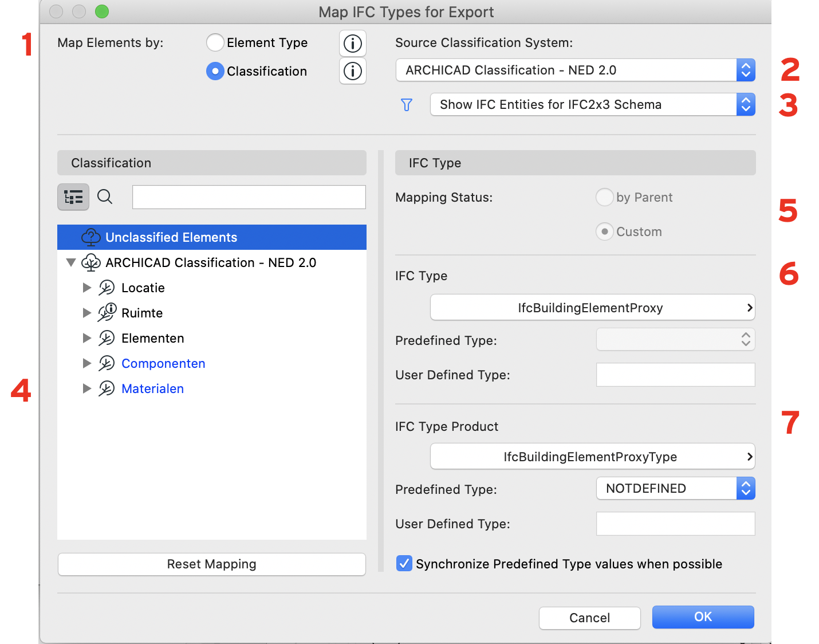Select the Classification radio button
Image resolution: width=819 pixels, height=644 pixels.
click(215, 71)
